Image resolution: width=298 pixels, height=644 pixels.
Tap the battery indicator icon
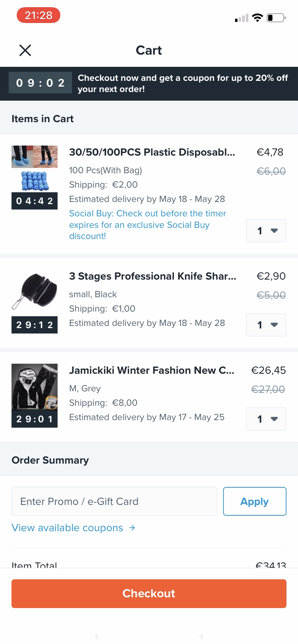coord(276,18)
